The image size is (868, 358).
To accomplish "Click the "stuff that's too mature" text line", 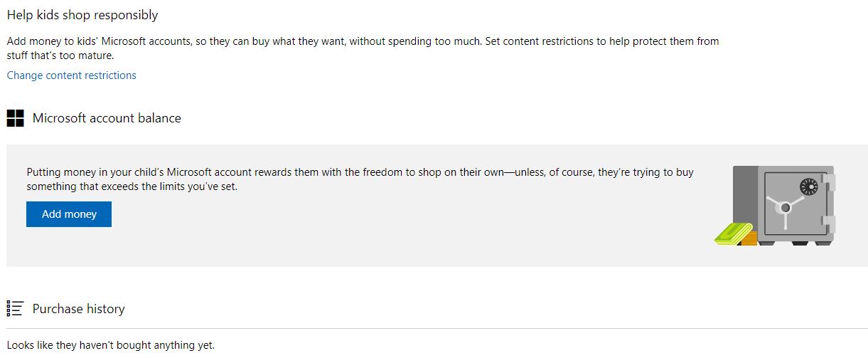I will pyautogui.click(x=60, y=55).
